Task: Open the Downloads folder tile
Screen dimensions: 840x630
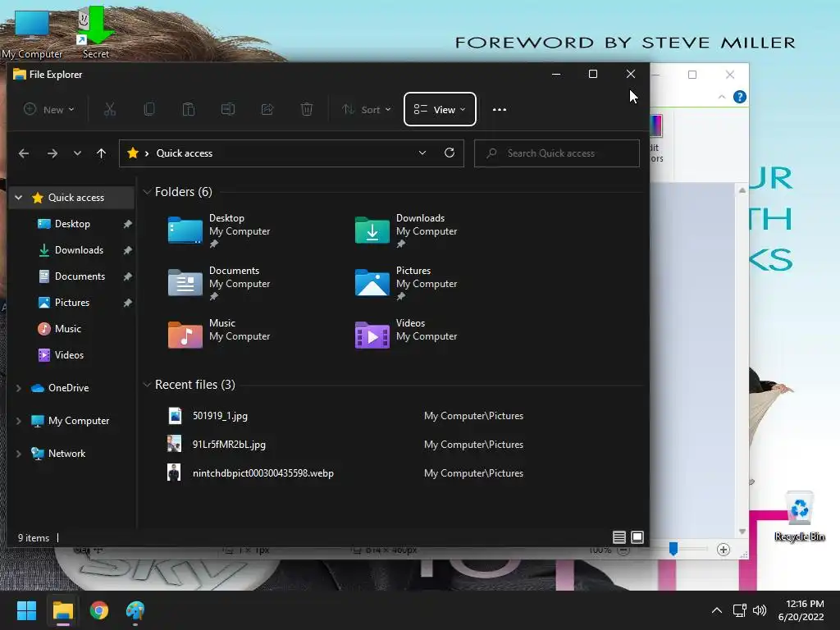Action: (406, 231)
